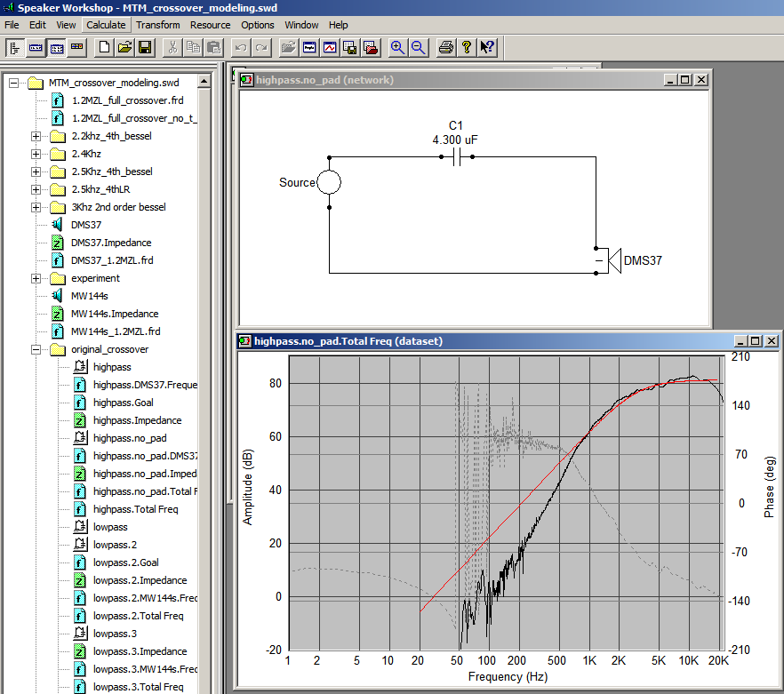Screen dimensions: 784x694
Task: Open the Edit menu
Action: click(x=37, y=25)
